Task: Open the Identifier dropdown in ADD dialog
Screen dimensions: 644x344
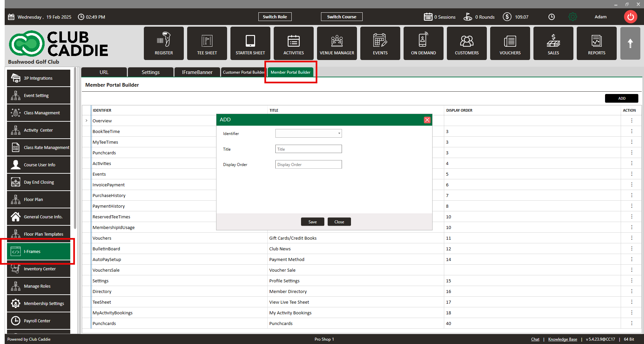Action: click(309, 133)
